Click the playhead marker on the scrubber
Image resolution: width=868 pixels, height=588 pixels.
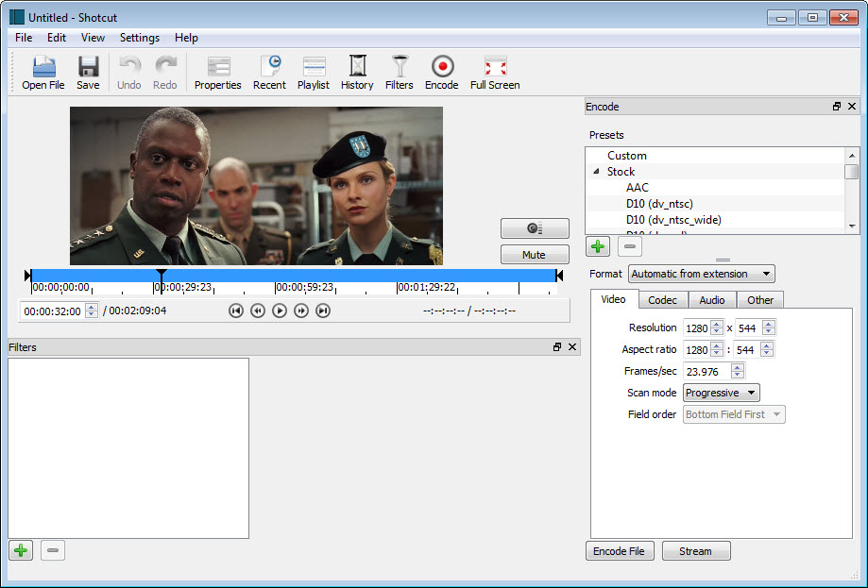pos(162,275)
